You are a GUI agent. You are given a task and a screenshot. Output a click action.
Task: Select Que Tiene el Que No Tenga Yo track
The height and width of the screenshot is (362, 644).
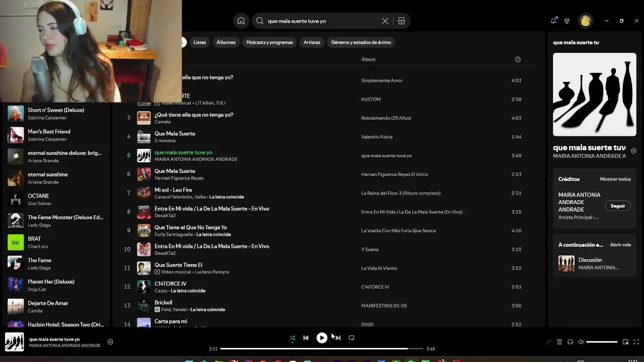(x=329, y=230)
